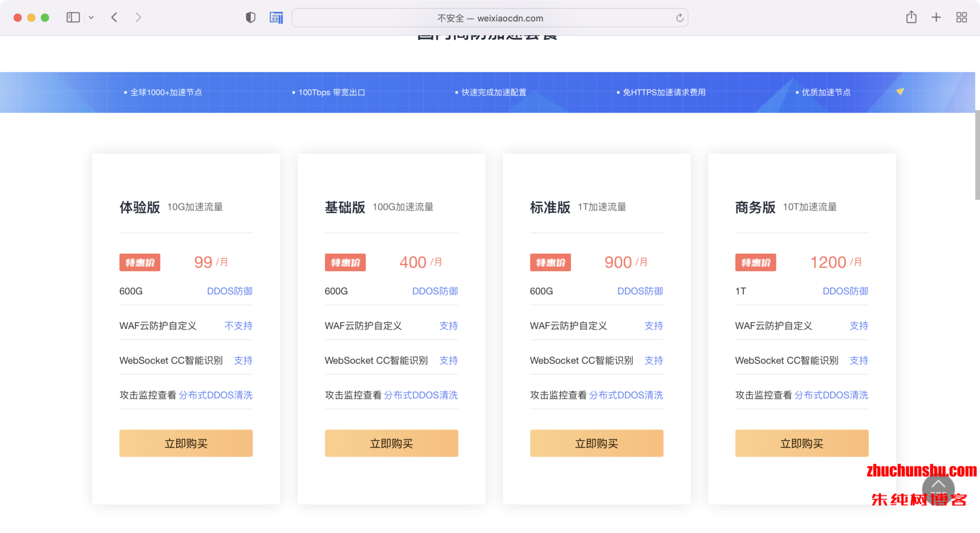Click 分布式DDOS清洗 in 商务版 card
980x533 pixels.
831,395
